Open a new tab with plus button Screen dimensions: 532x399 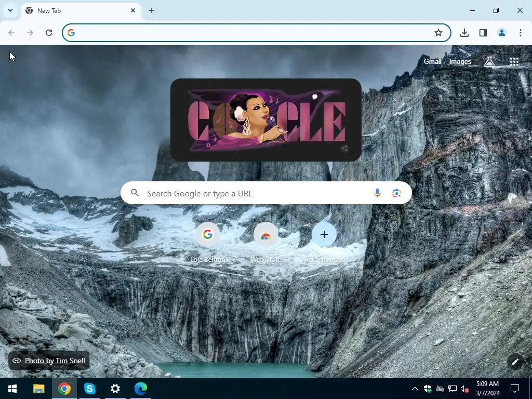point(152,10)
